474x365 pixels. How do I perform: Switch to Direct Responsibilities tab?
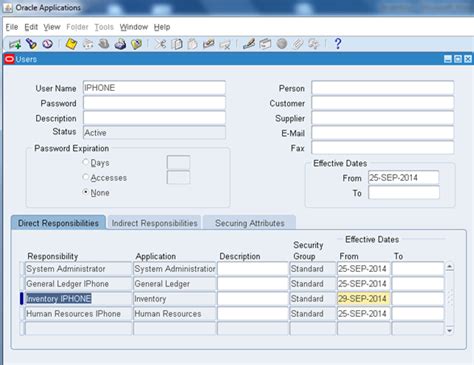58,223
